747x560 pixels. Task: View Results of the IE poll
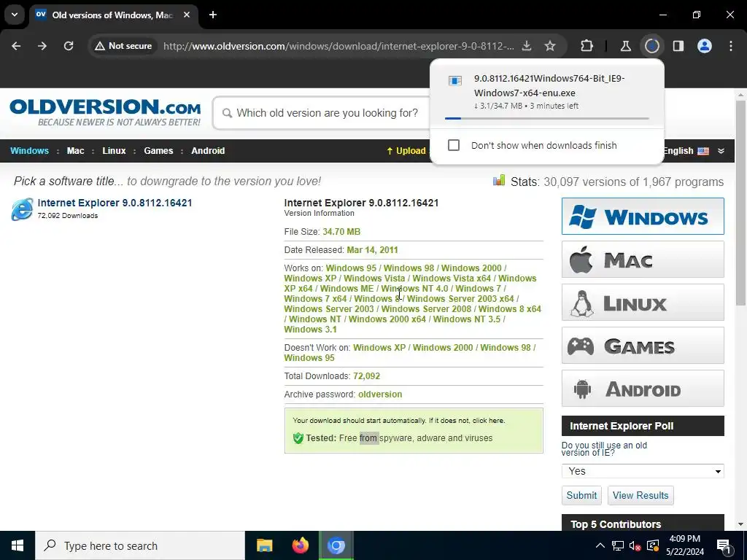640,495
